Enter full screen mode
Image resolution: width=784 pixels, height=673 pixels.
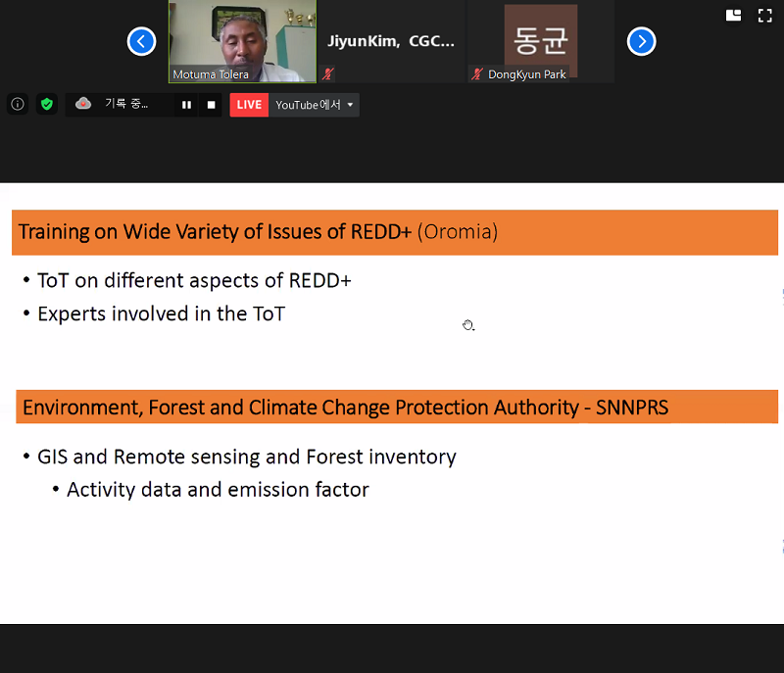click(765, 16)
